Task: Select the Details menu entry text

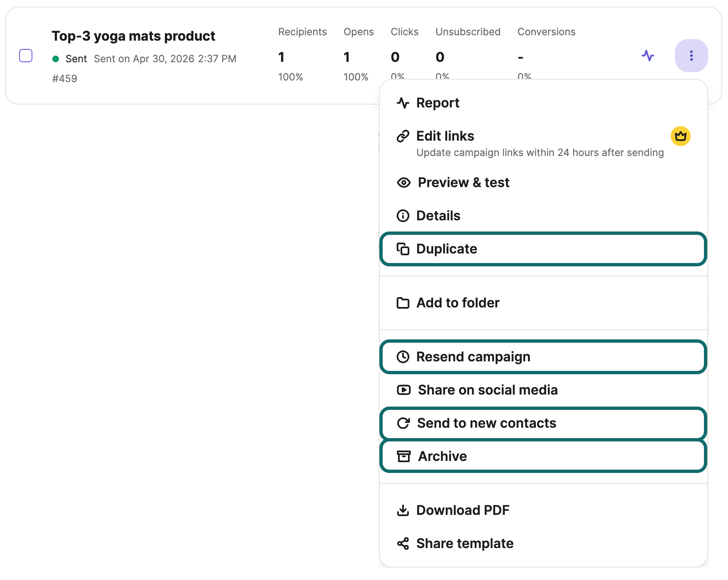Action: pyautogui.click(x=438, y=216)
